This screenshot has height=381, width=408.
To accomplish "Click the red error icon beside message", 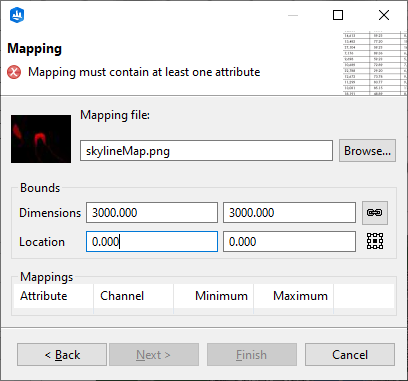I will click(x=14, y=72).
